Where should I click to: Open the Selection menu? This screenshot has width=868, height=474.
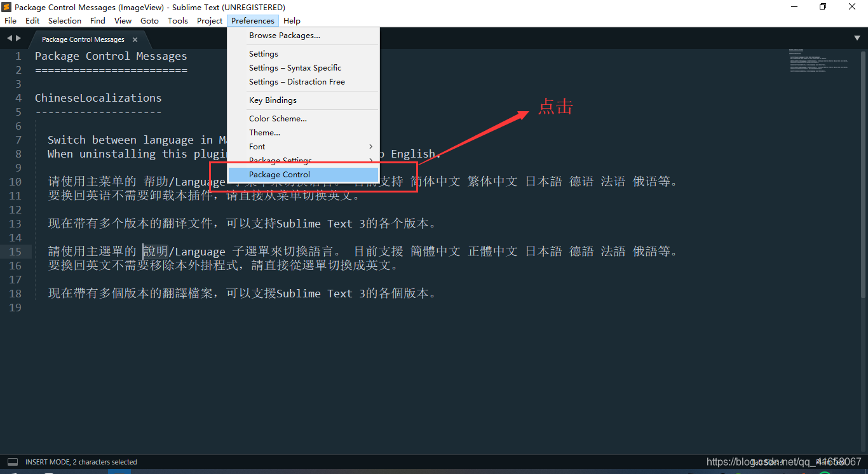point(65,20)
